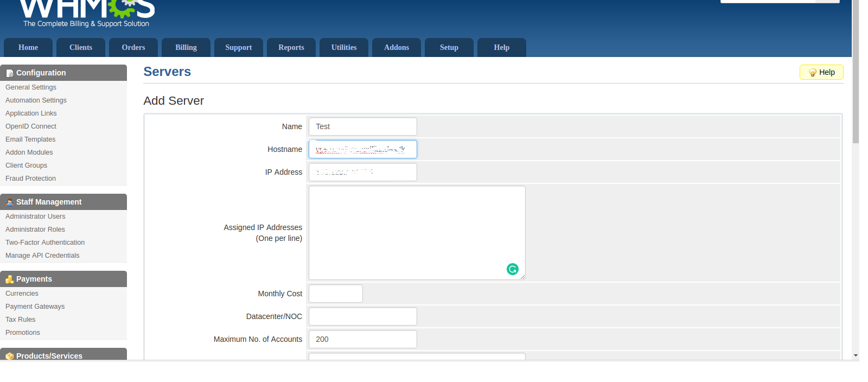This screenshot has width=868, height=382.
Task: Open the Addons menu tab
Action: click(397, 47)
